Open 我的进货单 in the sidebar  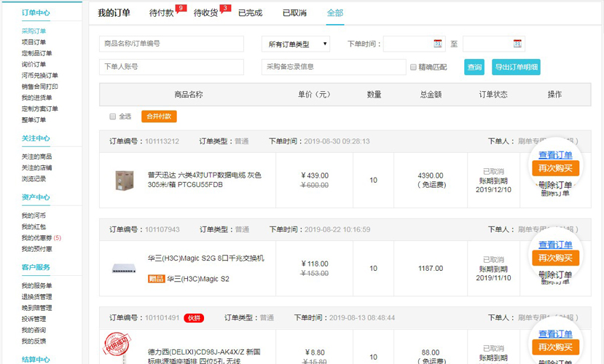coord(36,98)
